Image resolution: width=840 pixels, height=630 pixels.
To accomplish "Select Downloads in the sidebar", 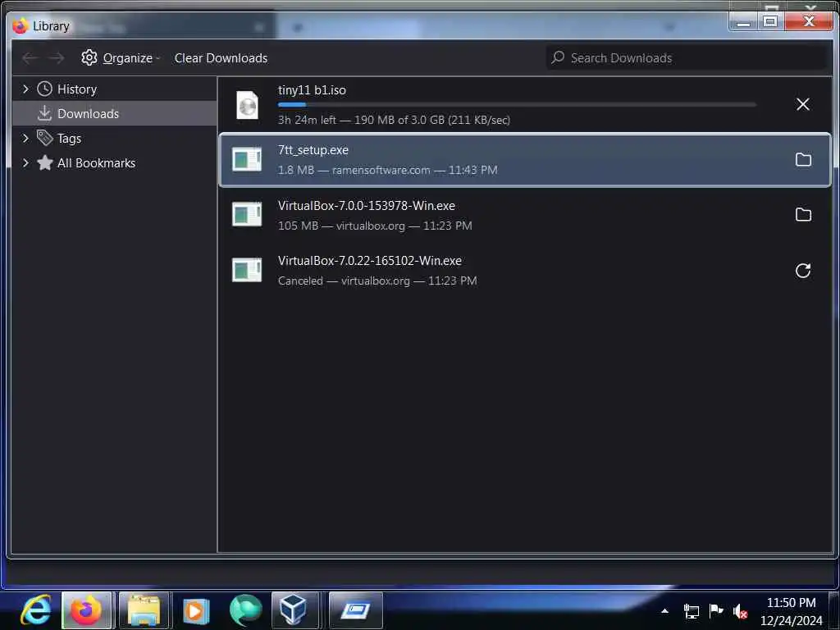I will pos(114,113).
